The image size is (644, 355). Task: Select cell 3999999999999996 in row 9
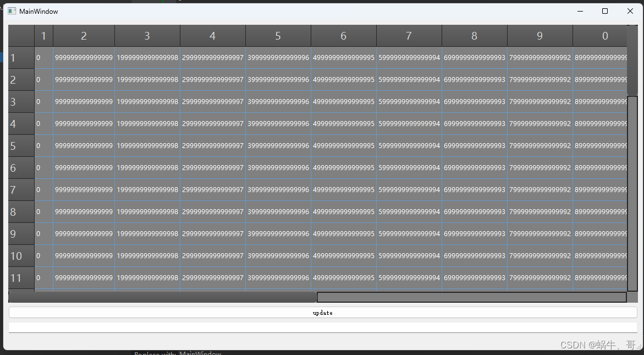tap(278, 233)
